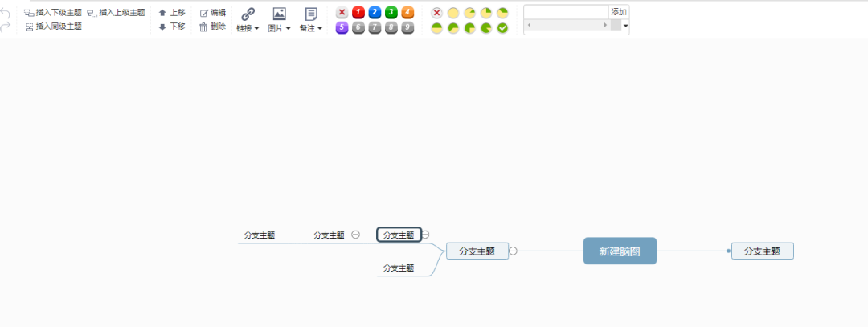Click the 添加 add tag button
This screenshot has height=327, width=868.
point(619,12)
